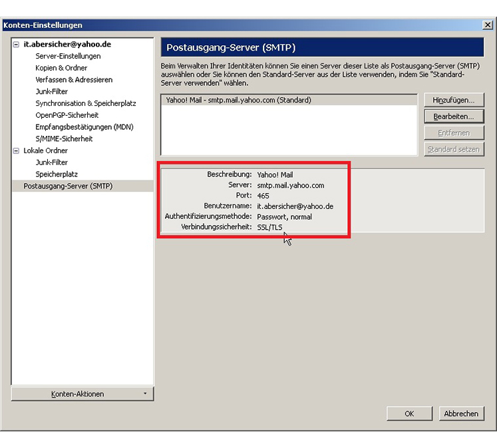Collapse the it.abersicher@yahoo.de account tree
Image resolution: width=497 pixels, height=448 pixels.
tap(17, 45)
